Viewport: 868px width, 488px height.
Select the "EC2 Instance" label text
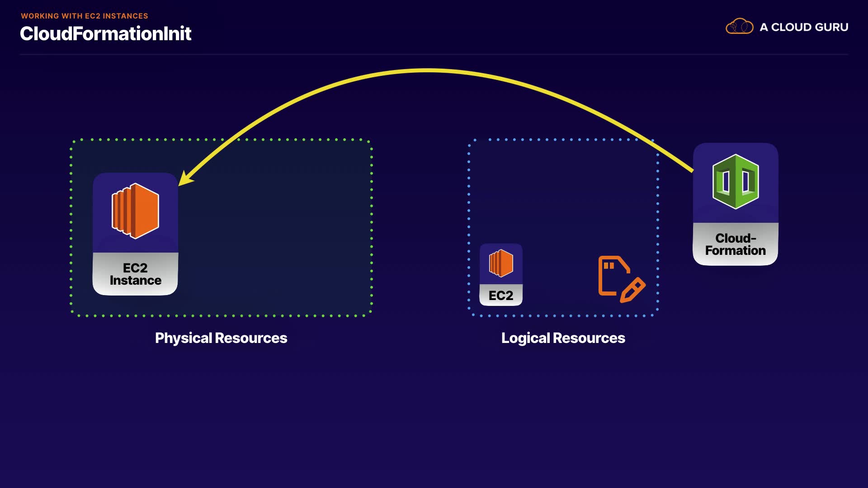pos(135,274)
